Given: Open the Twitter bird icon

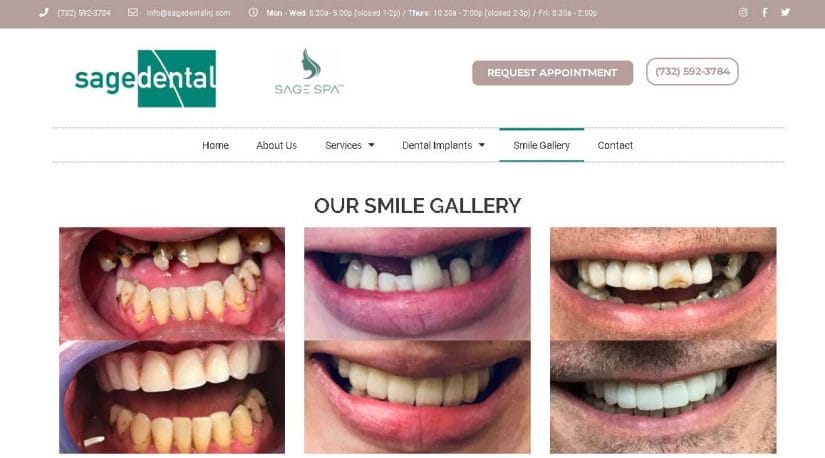Looking at the screenshot, I should 785,12.
